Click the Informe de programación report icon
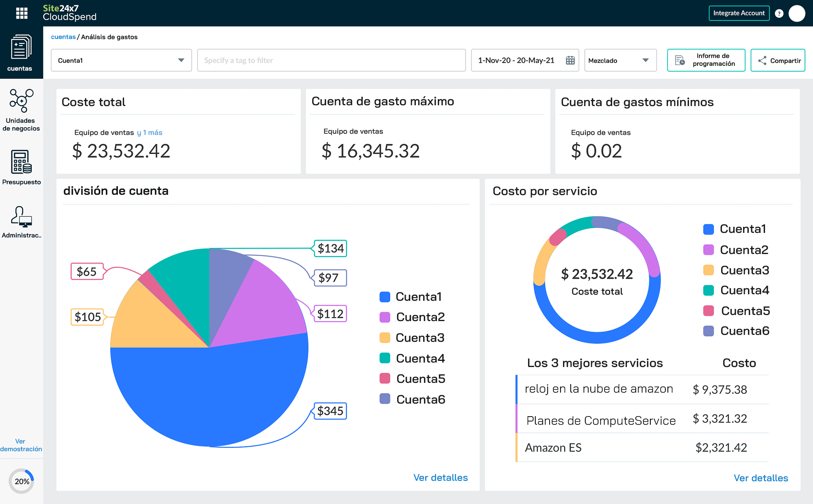This screenshot has height=504, width=813. (680, 59)
